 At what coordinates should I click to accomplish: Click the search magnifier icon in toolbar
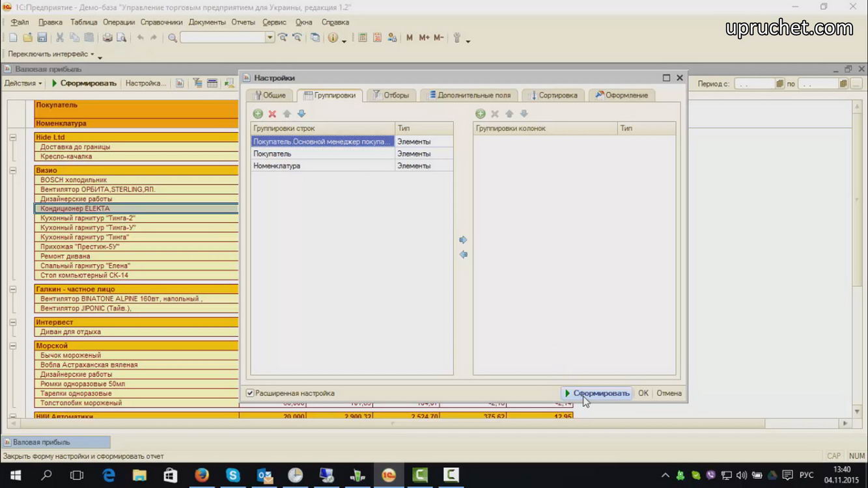click(173, 38)
